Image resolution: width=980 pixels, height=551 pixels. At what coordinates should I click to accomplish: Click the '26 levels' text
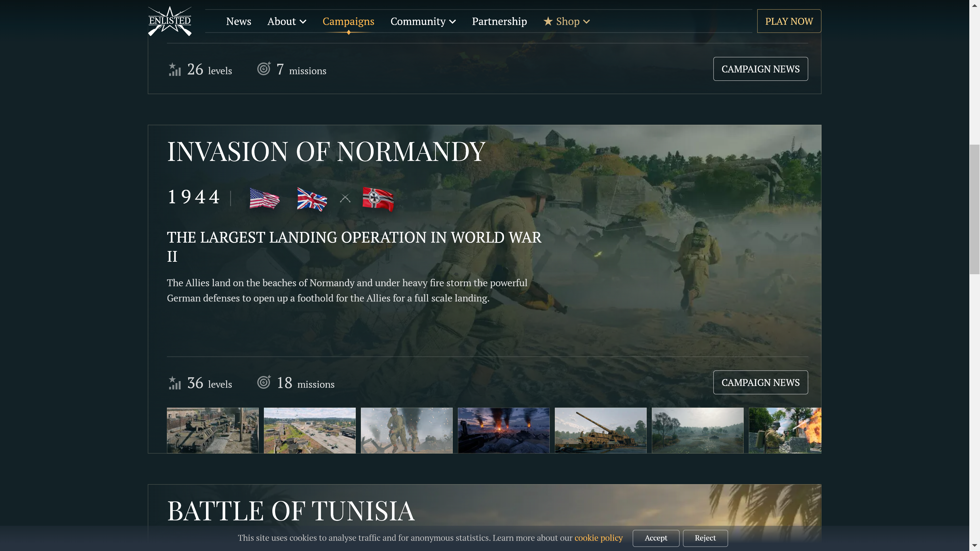[209, 70]
